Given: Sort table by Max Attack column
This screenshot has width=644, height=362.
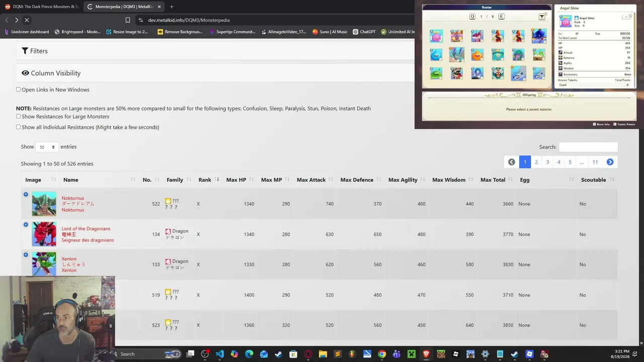Looking at the screenshot, I should point(314,179).
